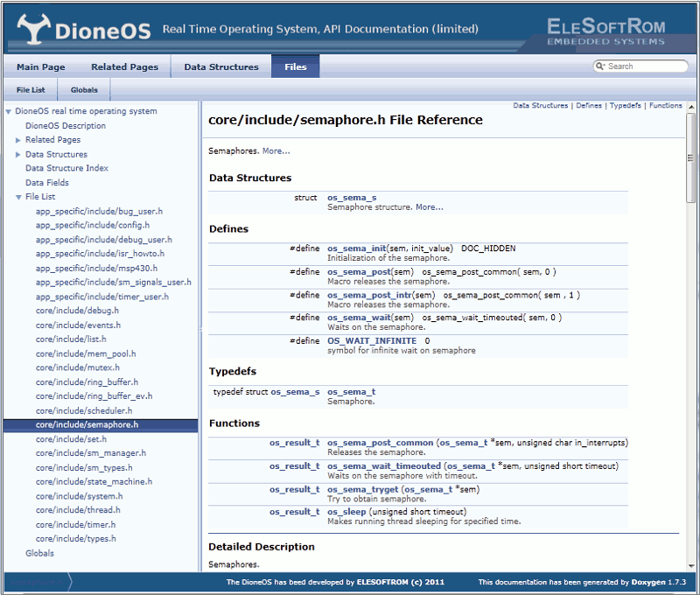700x595 pixels.
Task: Open os_sema_post_intr define link
Action: (x=369, y=295)
